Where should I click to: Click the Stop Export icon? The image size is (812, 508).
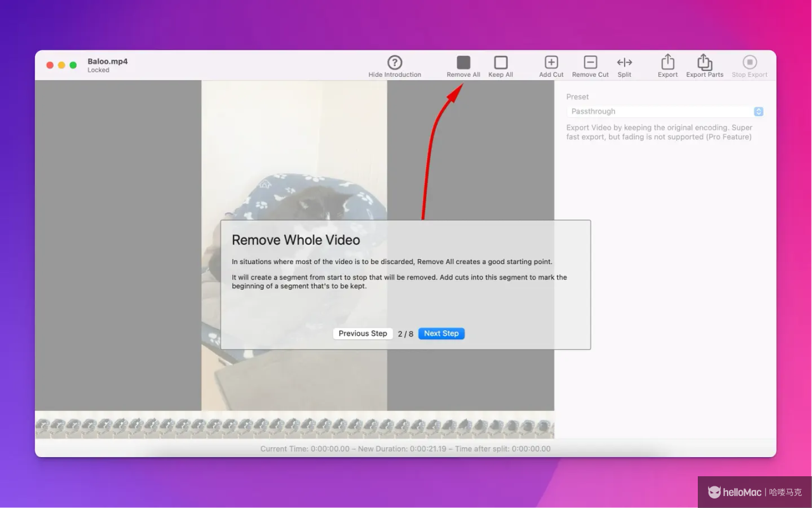749,62
